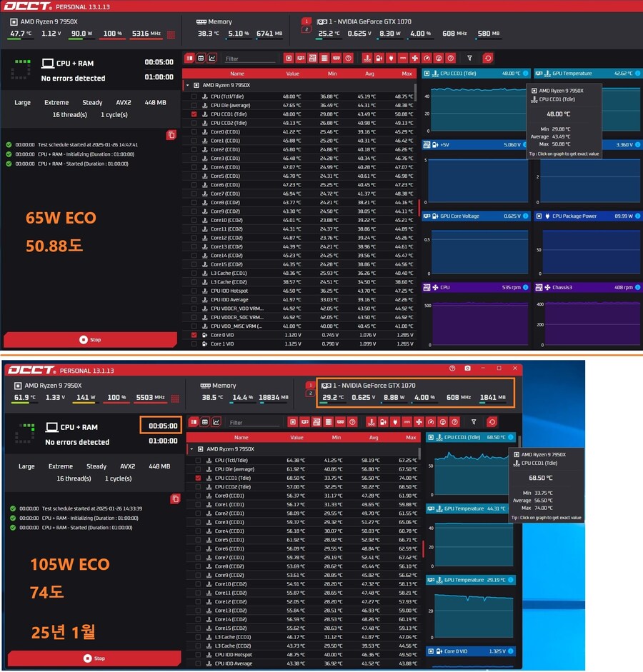Collapse the AMD Ryzen 9 7950X group in lower list

click(191, 449)
